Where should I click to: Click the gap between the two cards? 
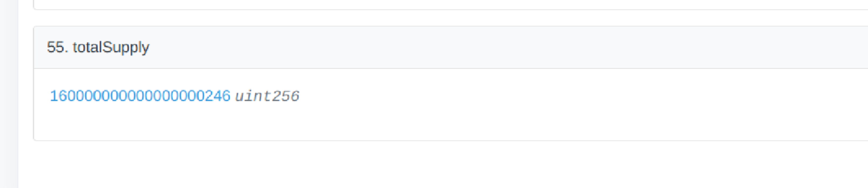coord(438,18)
